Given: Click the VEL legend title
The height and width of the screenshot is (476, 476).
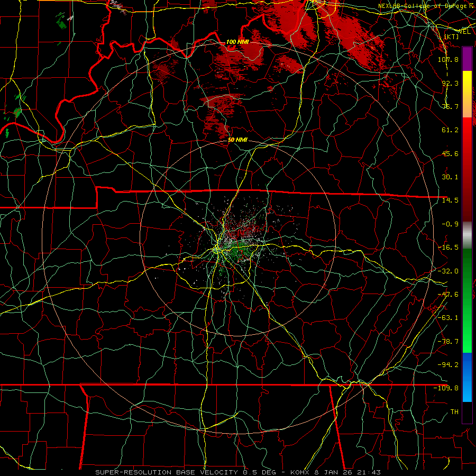Looking at the screenshot, I should coord(464,32).
